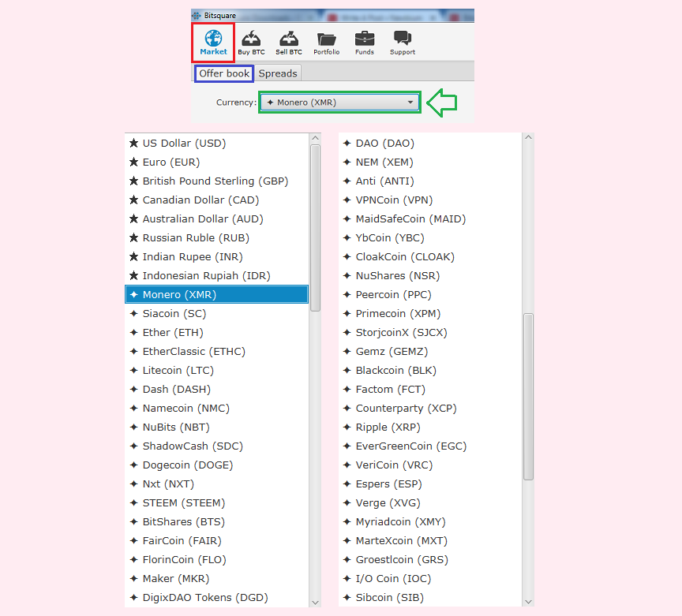The width and height of the screenshot is (682, 616).
Task: Click the Bitsquare logo in title bar
Action: pyautogui.click(x=197, y=15)
